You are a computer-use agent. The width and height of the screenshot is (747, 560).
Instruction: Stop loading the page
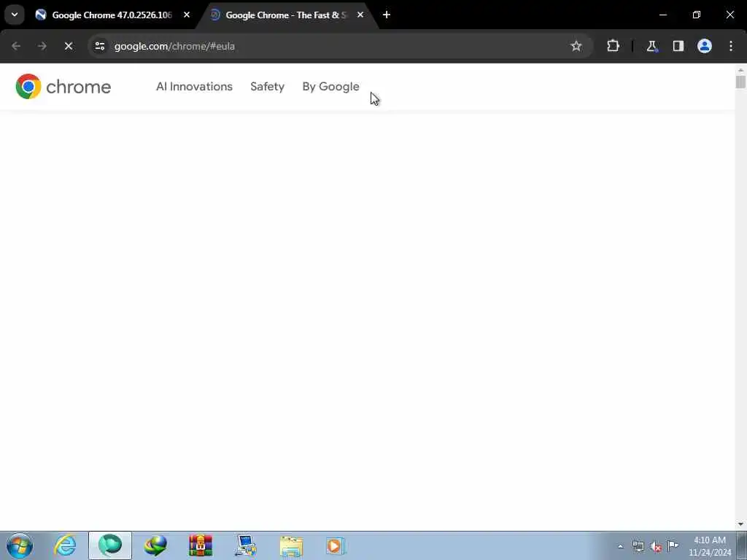[68, 46]
